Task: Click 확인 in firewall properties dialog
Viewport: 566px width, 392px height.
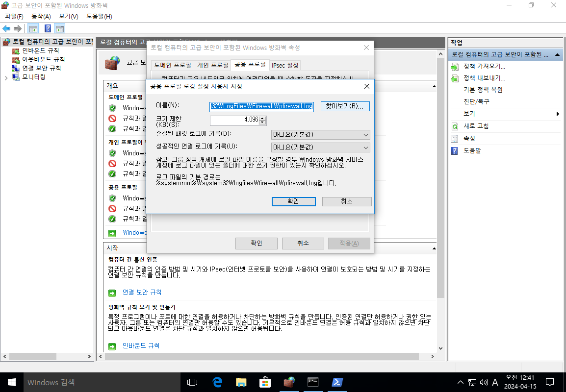Action: coord(257,244)
